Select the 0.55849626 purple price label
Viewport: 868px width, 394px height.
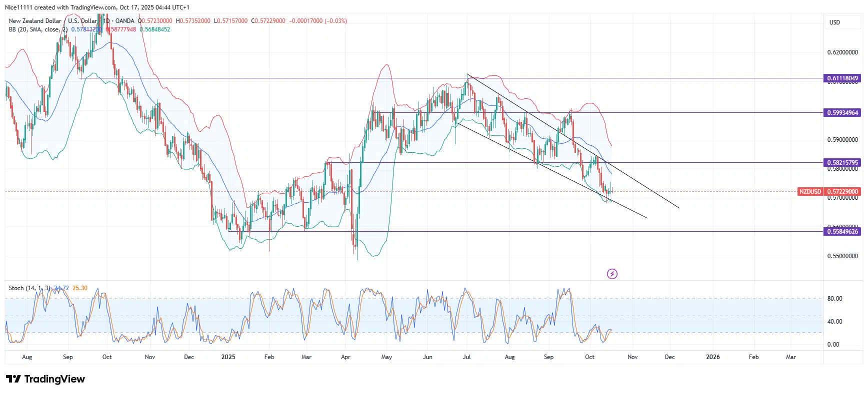coord(842,232)
